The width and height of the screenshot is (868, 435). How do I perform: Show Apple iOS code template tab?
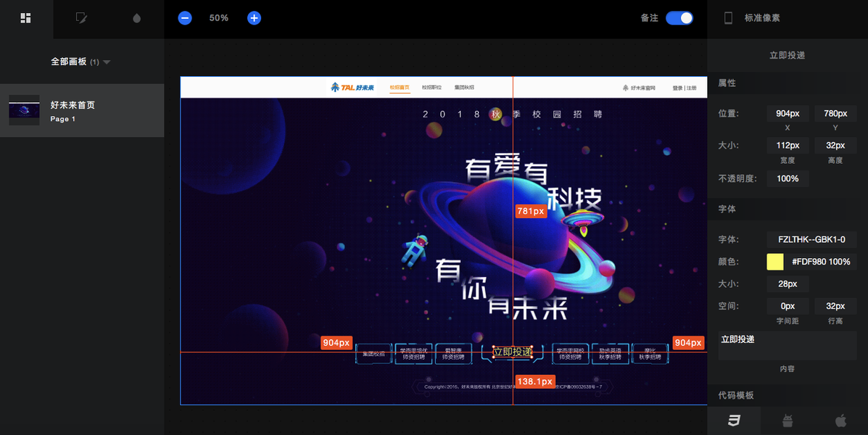tap(841, 420)
